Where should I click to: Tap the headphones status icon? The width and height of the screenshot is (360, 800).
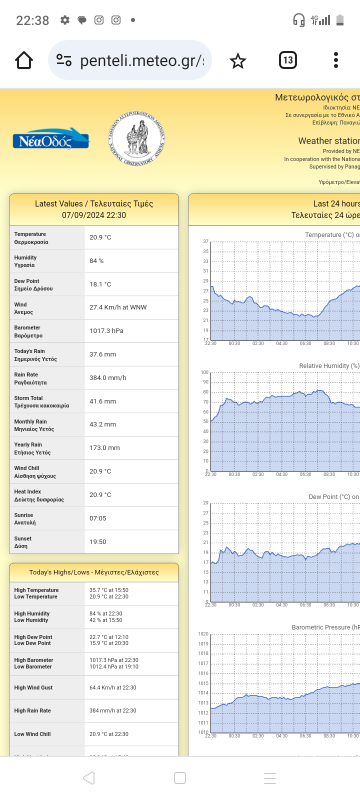[x=299, y=20]
